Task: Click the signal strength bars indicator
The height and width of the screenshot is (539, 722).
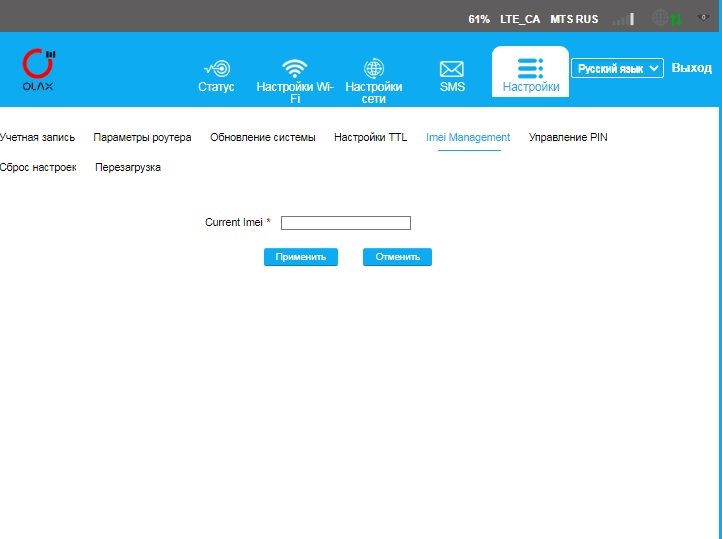Action: coord(623,19)
